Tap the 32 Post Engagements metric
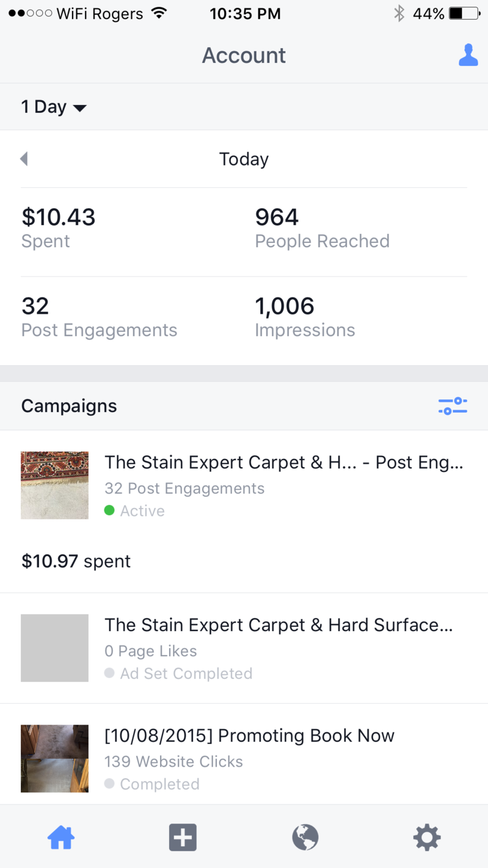488x868 pixels. tap(99, 317)
